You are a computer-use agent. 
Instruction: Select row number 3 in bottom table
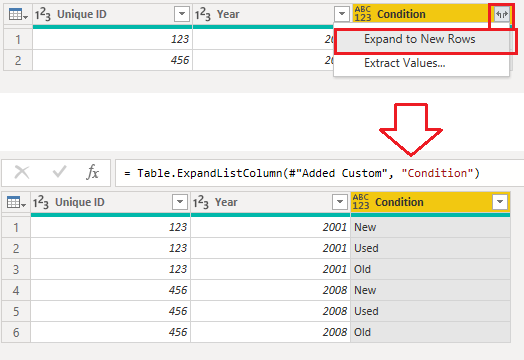click(16, 269)
